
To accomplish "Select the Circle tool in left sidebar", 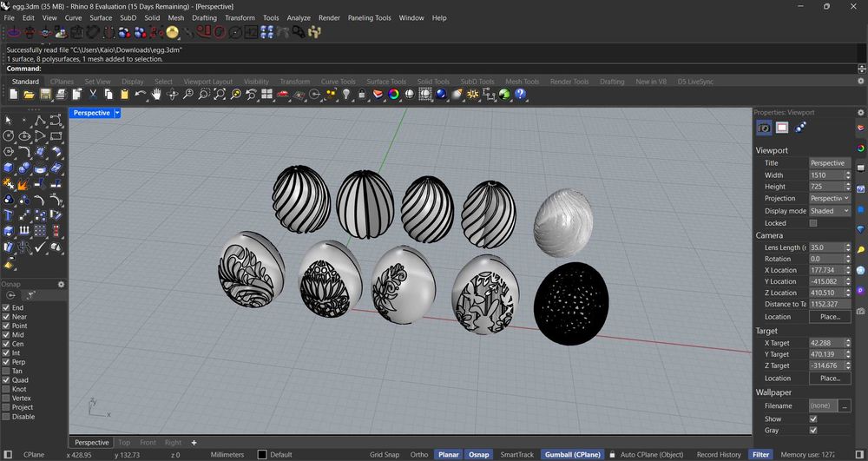I will tap(9, 136).
